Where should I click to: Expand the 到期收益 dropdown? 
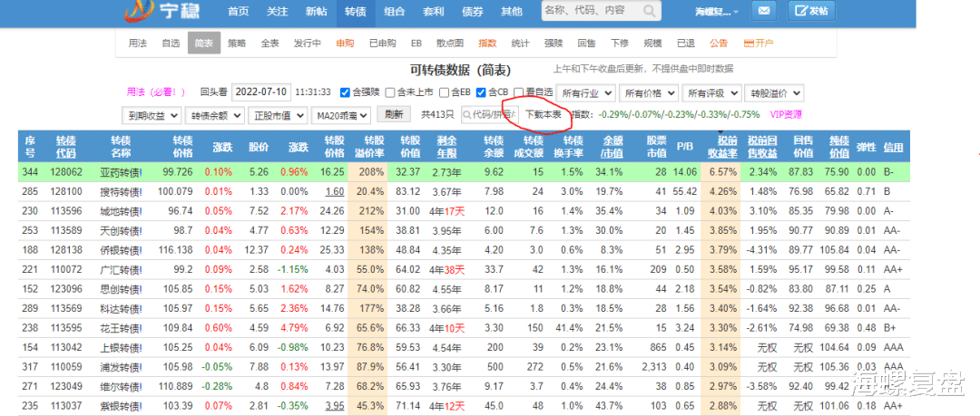152,115
